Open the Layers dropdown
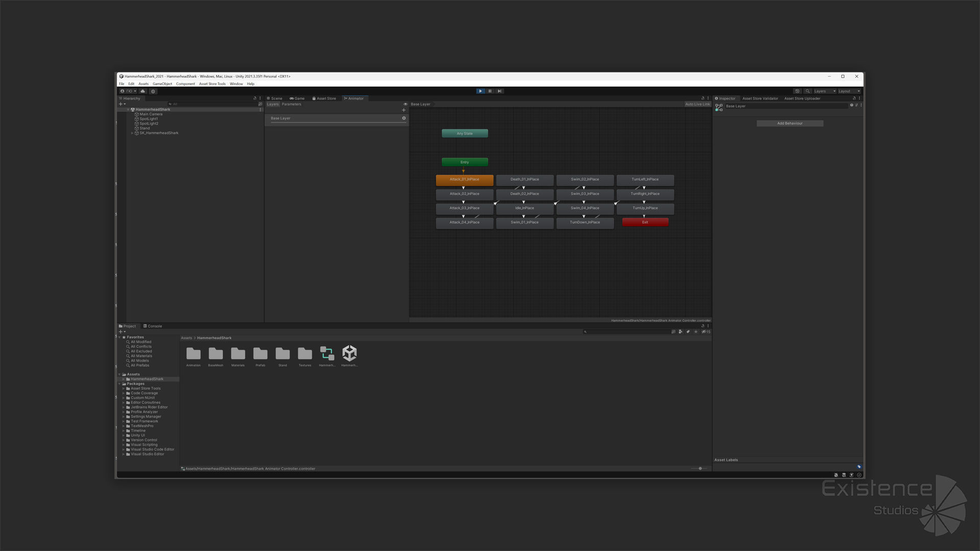The image size is (980, 551). [824, 91]
